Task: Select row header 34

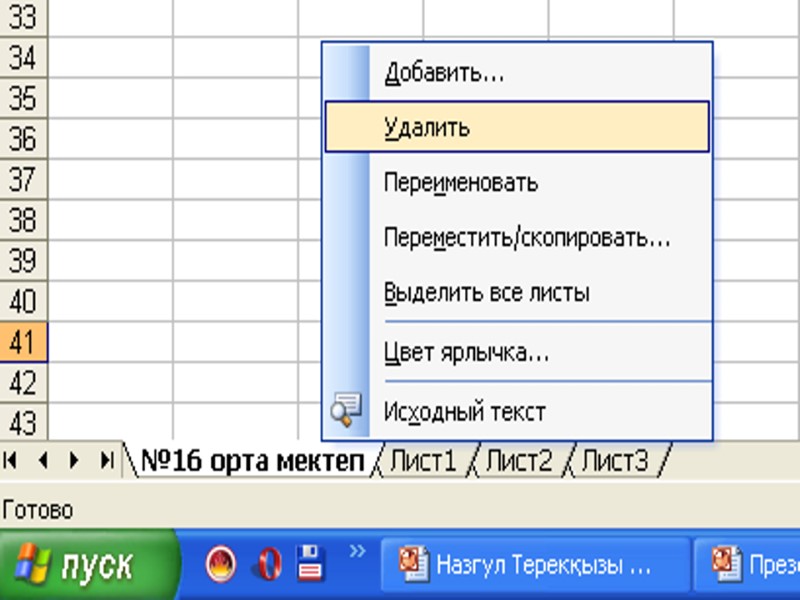Action: coord(23,58)
